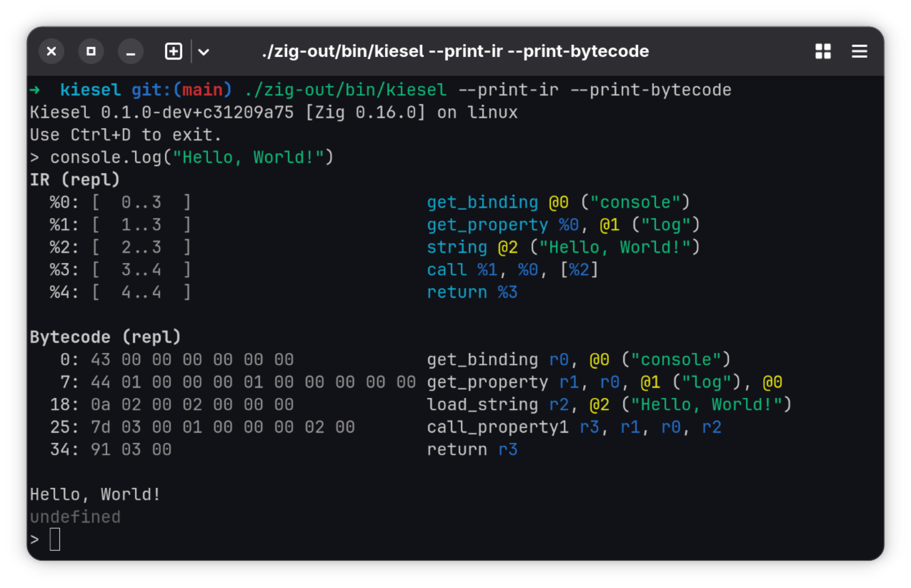Open a new terminal tab
The width and height of the screenshot is (911, 588).
[x=173, y=51]
